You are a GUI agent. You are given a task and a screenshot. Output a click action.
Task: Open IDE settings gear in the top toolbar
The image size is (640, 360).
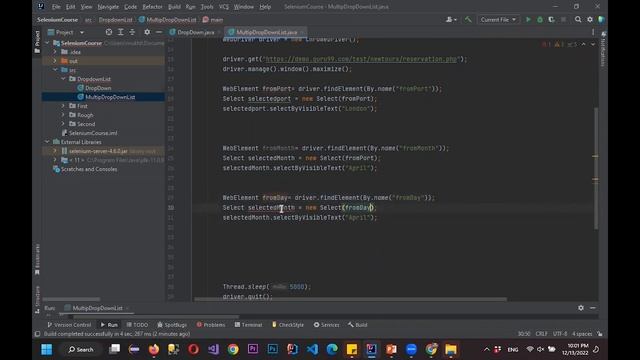tap(590, 19)
